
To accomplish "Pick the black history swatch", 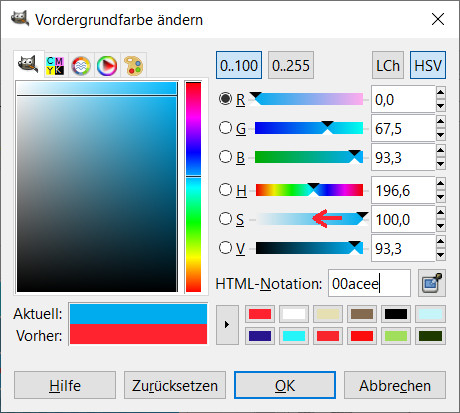I will pos(396,314).
